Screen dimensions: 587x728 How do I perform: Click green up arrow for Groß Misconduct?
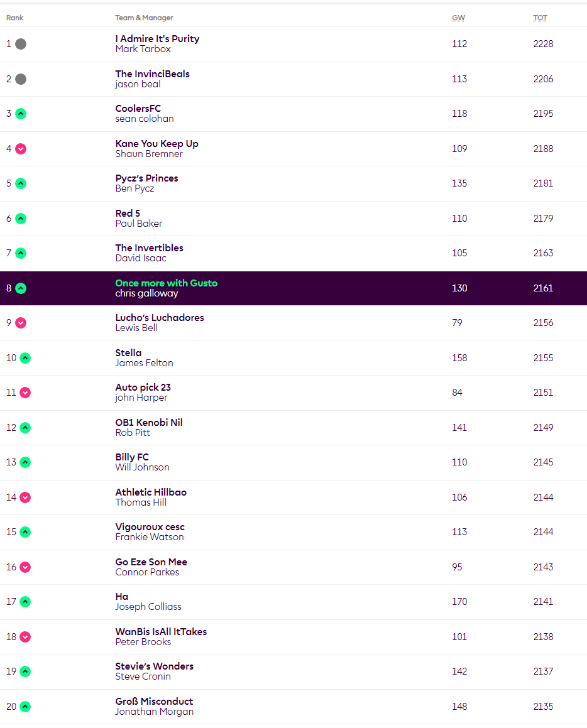[25, 707]
